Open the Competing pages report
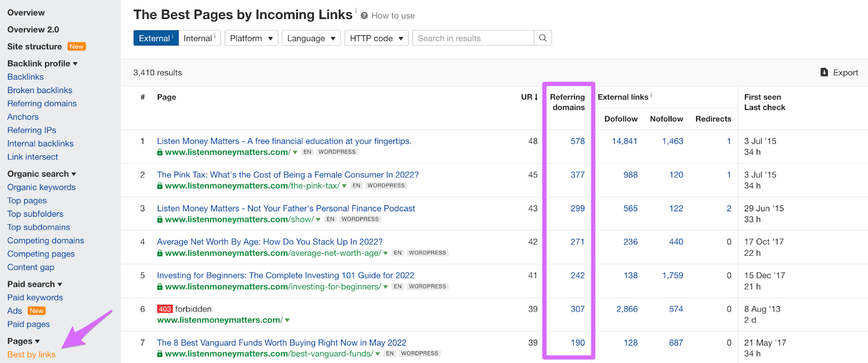The image size is (868, 363). [41, 254]
